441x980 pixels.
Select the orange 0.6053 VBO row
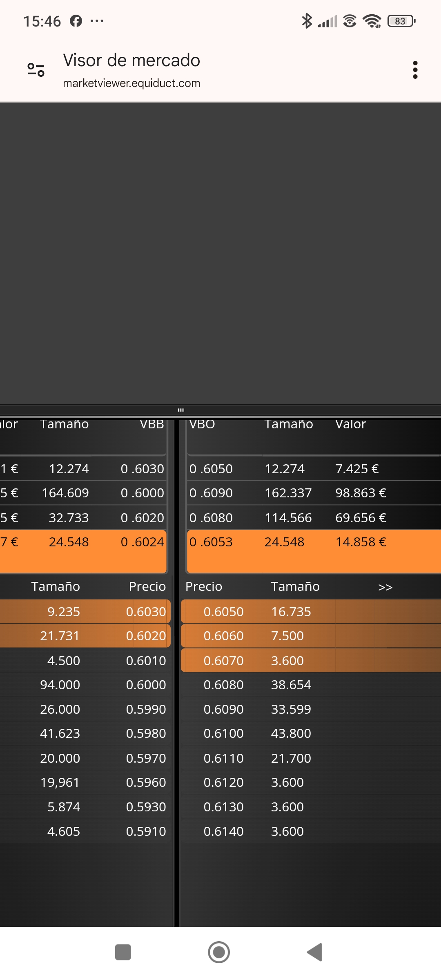pyautogui.click(x=314, y=551)
